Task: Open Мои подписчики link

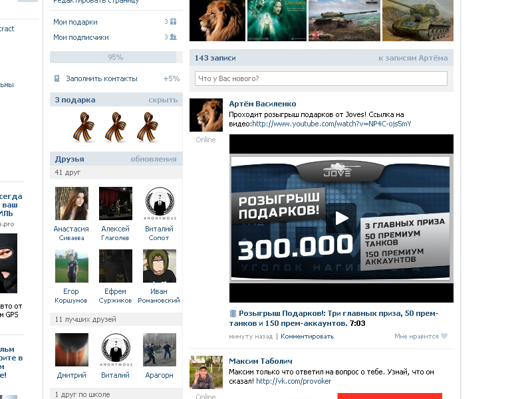Action: click(80, 37)
